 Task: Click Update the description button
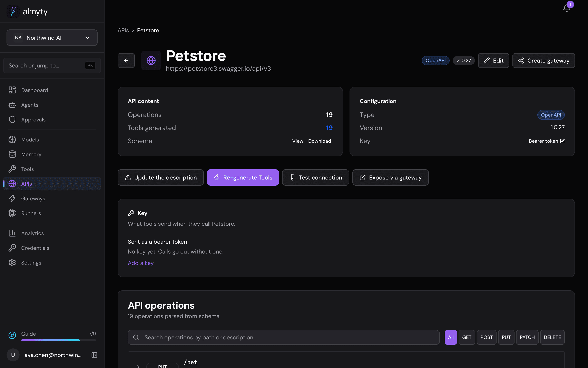coord(161,177)
